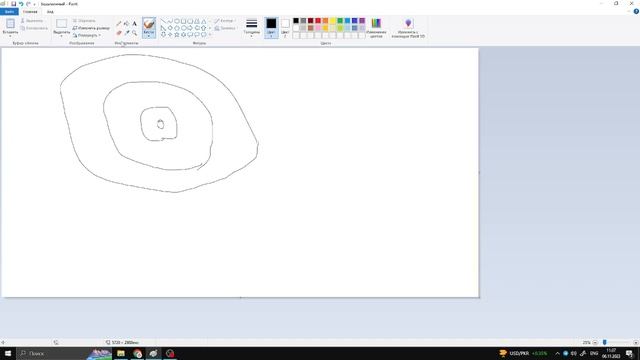Click the Crop button
Viewport: 640px width, 360px height.
84,21
